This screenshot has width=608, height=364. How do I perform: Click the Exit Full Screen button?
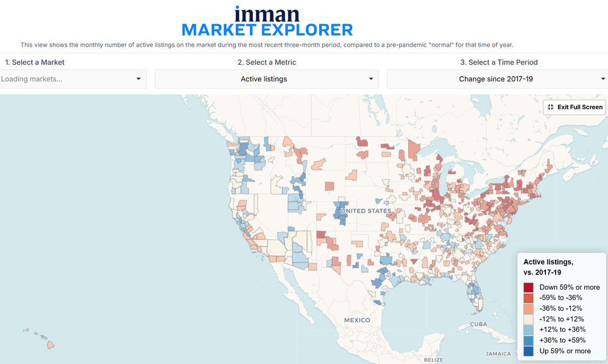point(575,107)
